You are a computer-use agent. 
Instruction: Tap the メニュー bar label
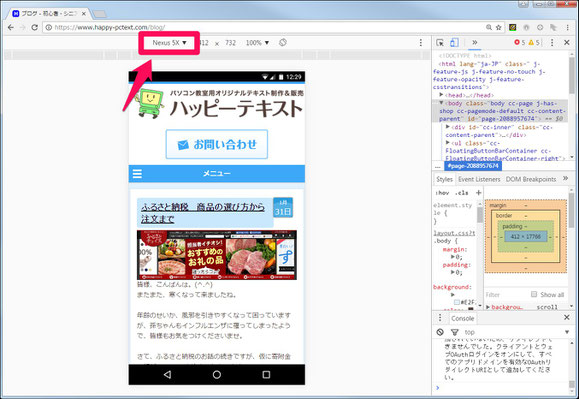click(x=217, y=173)
